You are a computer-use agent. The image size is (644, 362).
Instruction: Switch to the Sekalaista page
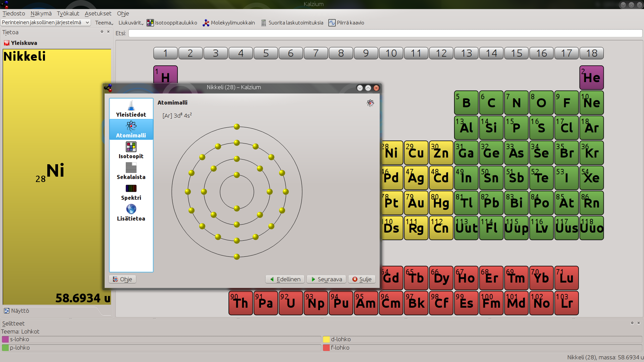pos(131,171)
